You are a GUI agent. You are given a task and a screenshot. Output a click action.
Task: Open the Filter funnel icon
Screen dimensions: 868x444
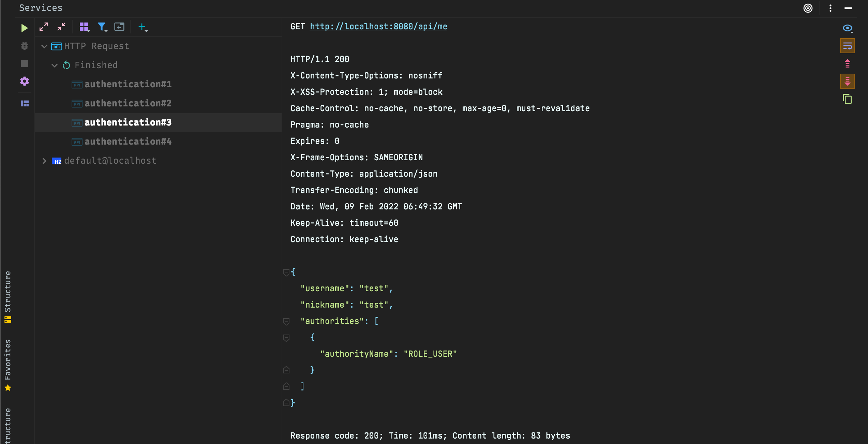(102, 27)
